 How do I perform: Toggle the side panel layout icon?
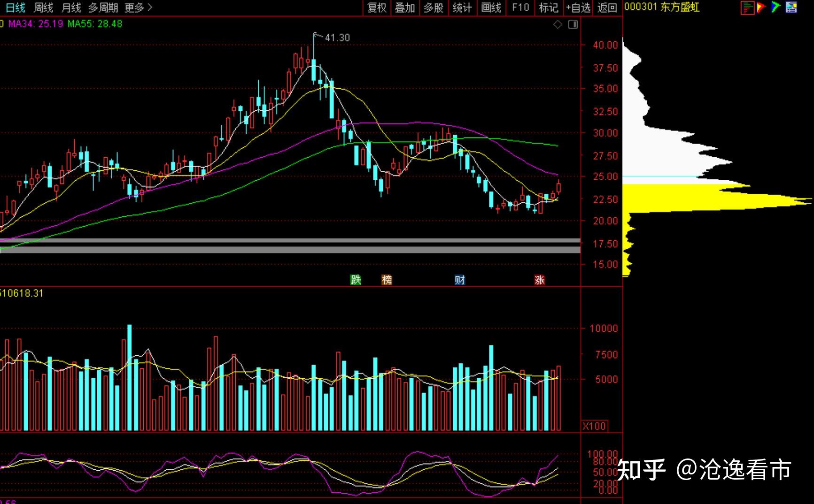click(573, 24)
